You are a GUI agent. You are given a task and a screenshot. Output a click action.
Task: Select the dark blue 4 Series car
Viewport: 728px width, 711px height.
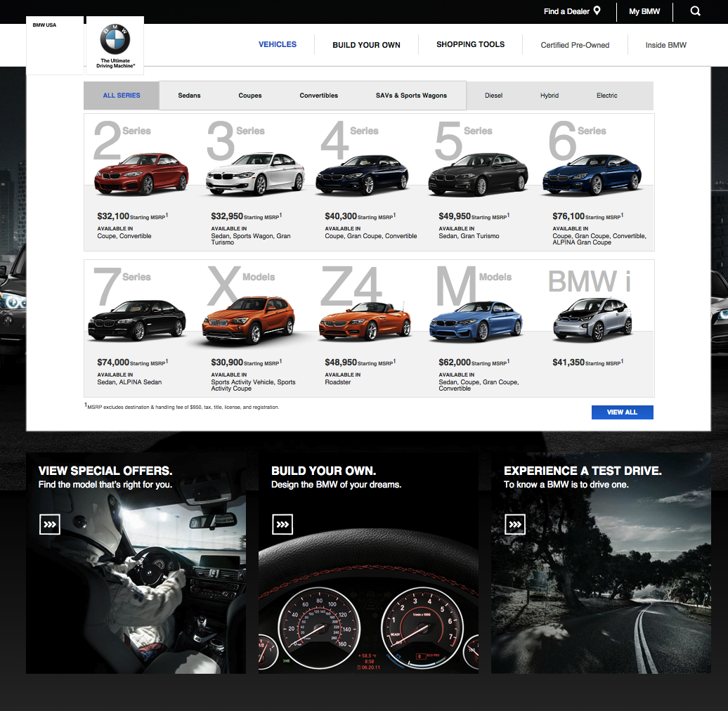362,174
